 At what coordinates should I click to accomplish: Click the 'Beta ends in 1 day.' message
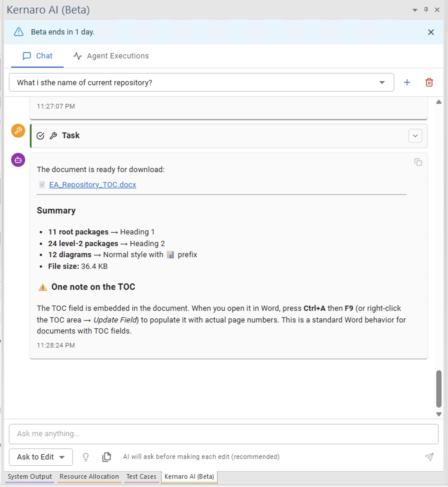point(63,32)
